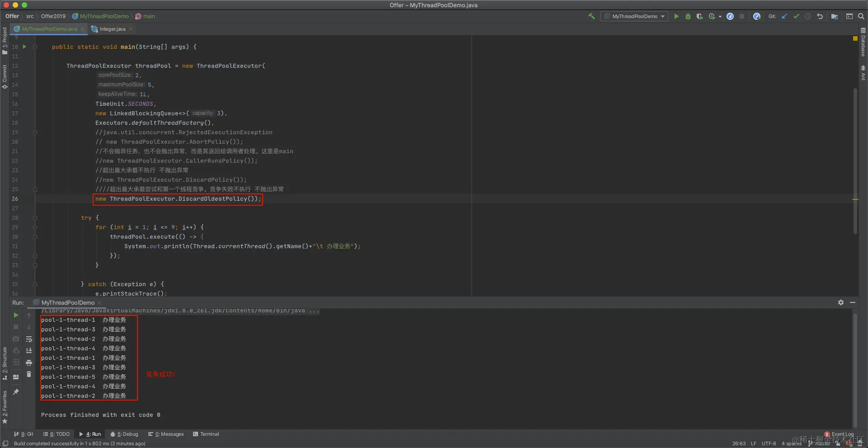The height and width of the screenshot is (448, 868).
Task: Collapse the comment block fold at line 19
Action: pos(35,132)
